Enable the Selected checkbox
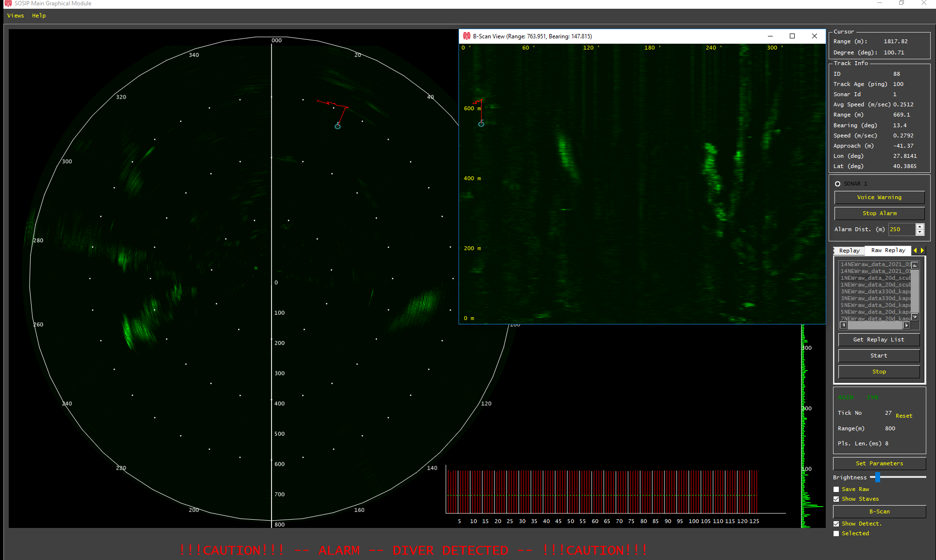This screenshot has width=936, height=560. coord(836,533)
